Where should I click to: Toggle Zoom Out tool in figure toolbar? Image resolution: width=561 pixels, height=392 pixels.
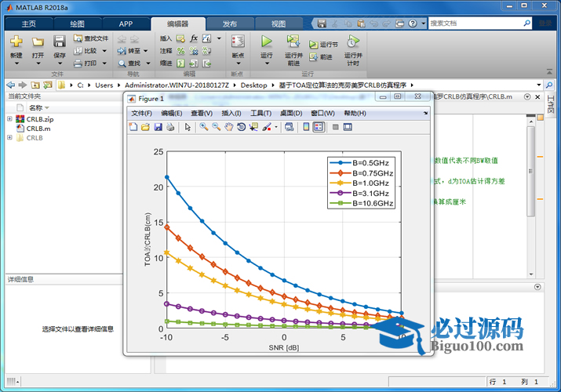216,127
